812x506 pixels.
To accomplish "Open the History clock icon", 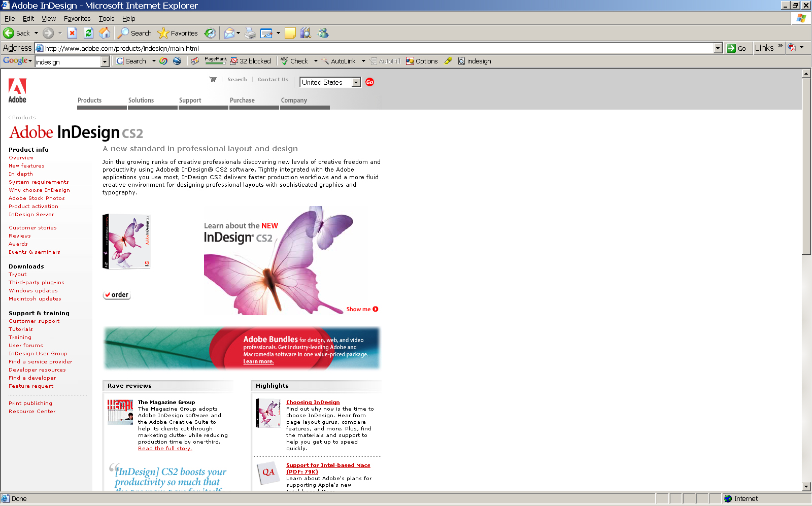I will (x=210, y=33).
